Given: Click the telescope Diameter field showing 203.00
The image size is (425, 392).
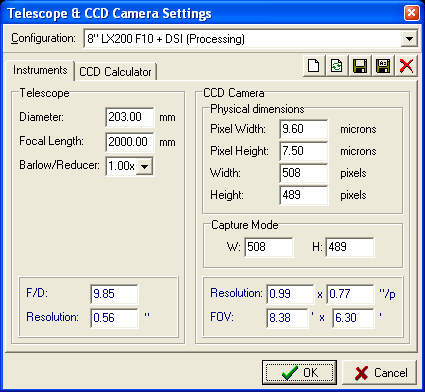Looking at the screenshot, I should [x=130, y=117].
